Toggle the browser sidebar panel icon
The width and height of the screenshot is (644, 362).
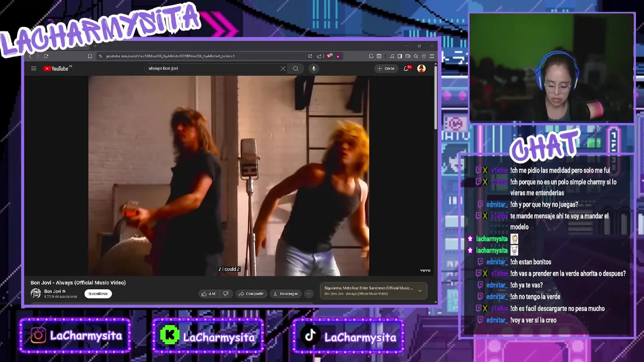pyautogui.click(x=399, y=56)
